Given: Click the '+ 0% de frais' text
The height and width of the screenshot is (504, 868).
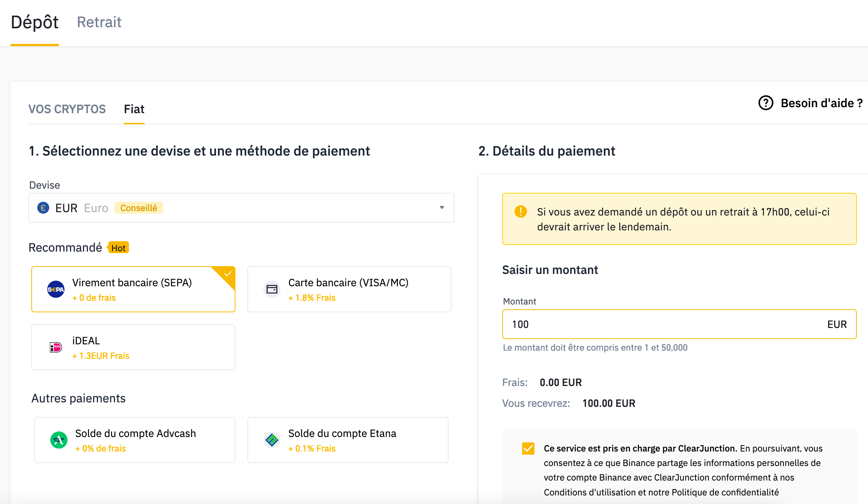Looking at the screenshot, I should click(x=101, y=449).
